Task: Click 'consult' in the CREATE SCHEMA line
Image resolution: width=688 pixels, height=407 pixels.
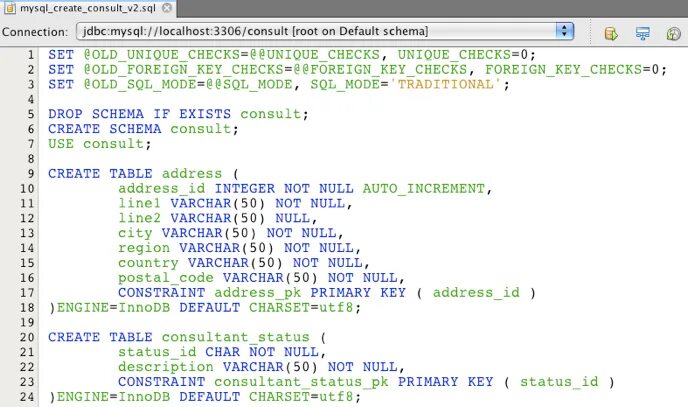Action: click(x=201, y=129)
